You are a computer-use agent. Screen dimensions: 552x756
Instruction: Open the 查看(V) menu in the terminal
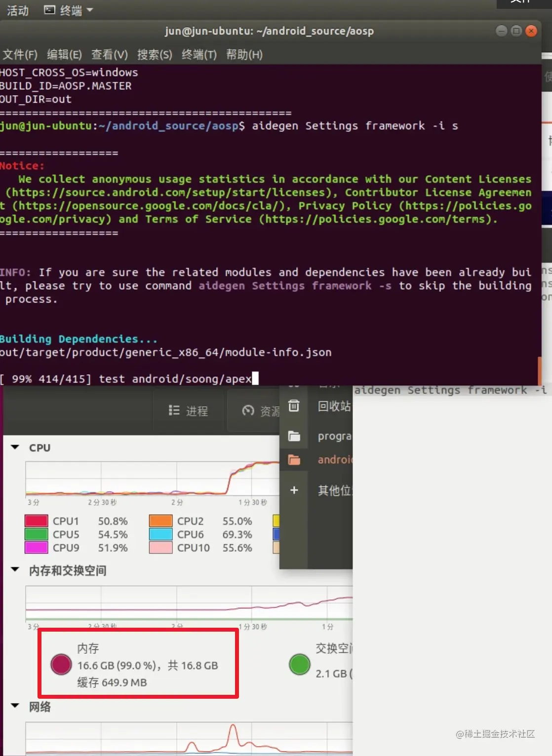[110, 55]
